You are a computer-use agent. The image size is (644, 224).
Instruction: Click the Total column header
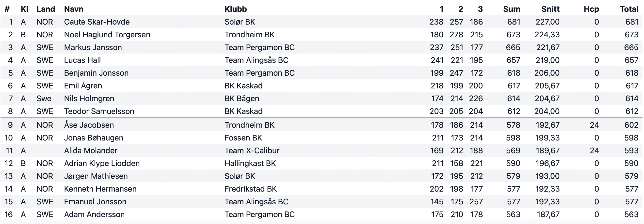pyautogui.click(x=629, y=9)
